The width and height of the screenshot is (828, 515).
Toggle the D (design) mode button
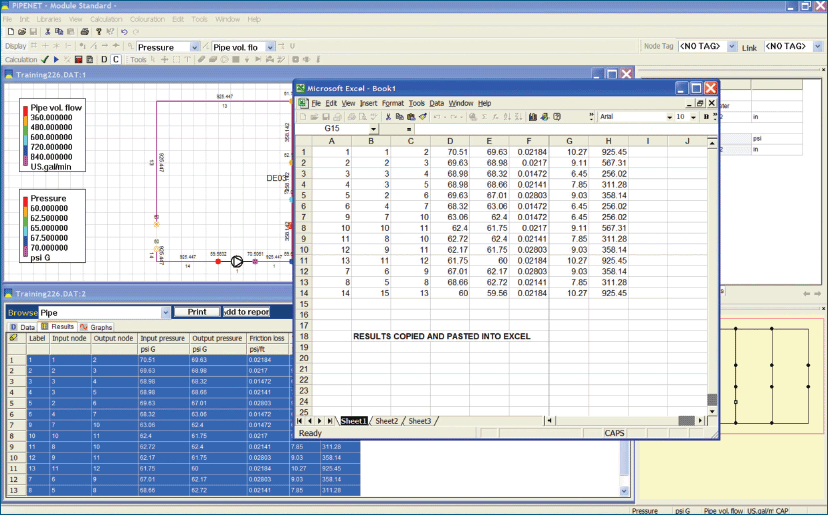[x=104, y=60]
